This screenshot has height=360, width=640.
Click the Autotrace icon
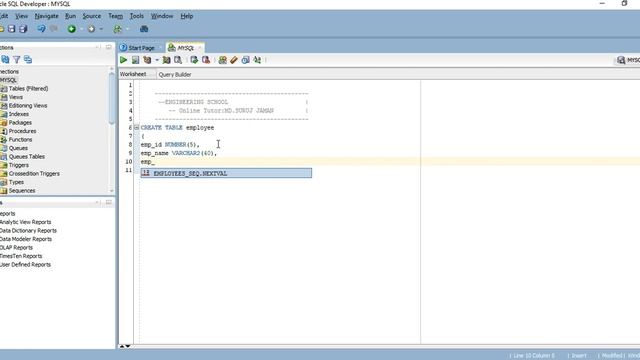click(x=166, y=60)
